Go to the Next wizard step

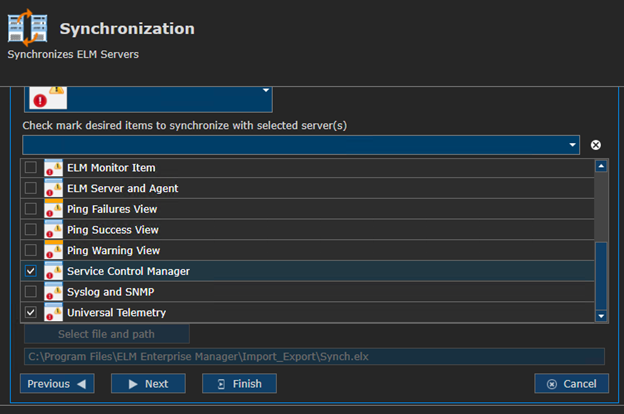click(x=148, y=384)
